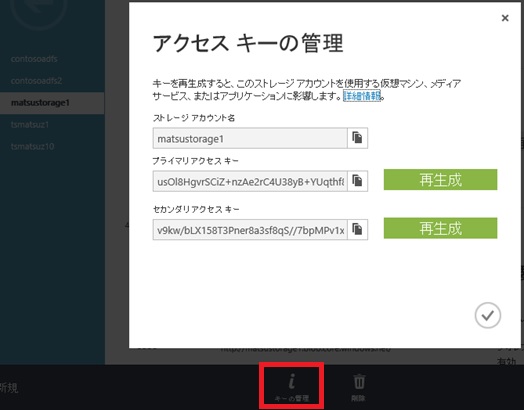Viewport: 524px width, 410px height.
Task: Copy the primary access key
Action: [358, 181]
